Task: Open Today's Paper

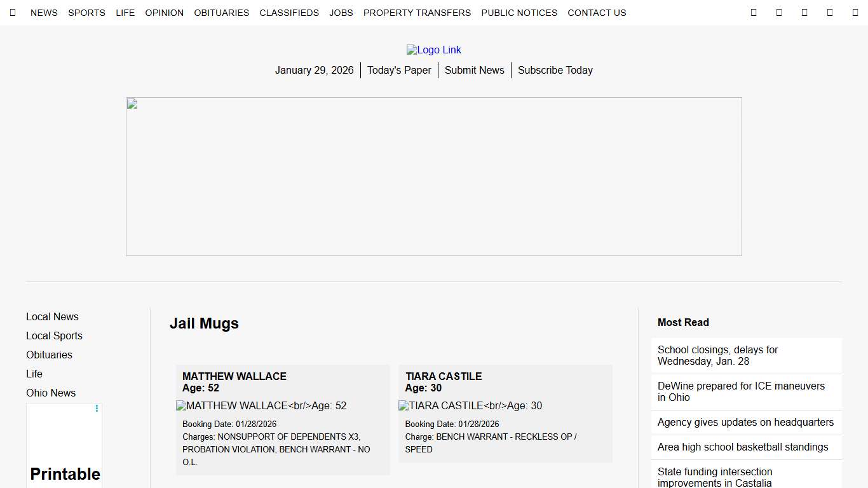Action: click(x=399, y=70)
